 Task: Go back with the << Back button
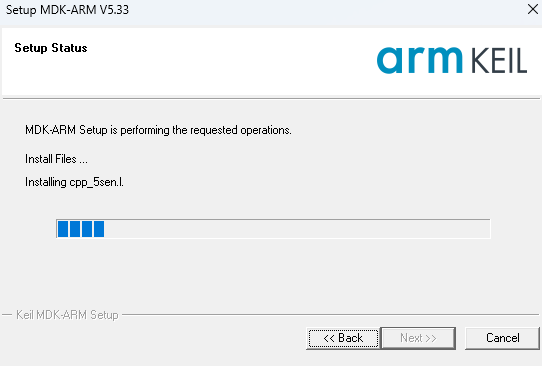(343, 338)
